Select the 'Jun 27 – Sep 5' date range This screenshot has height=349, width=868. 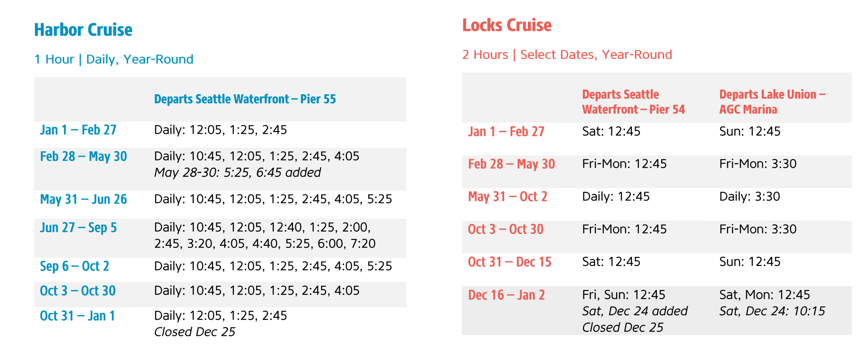coord(78,228)
